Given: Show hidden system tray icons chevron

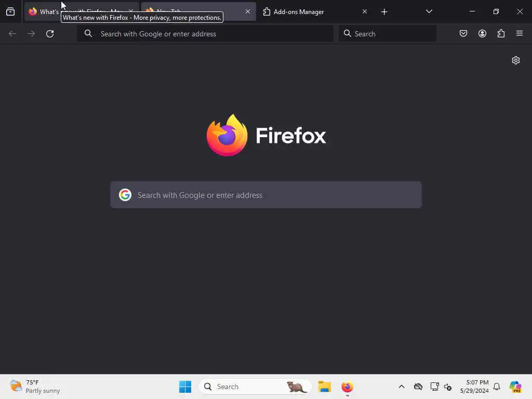Looking at the screenshot, I should [402, 387].
